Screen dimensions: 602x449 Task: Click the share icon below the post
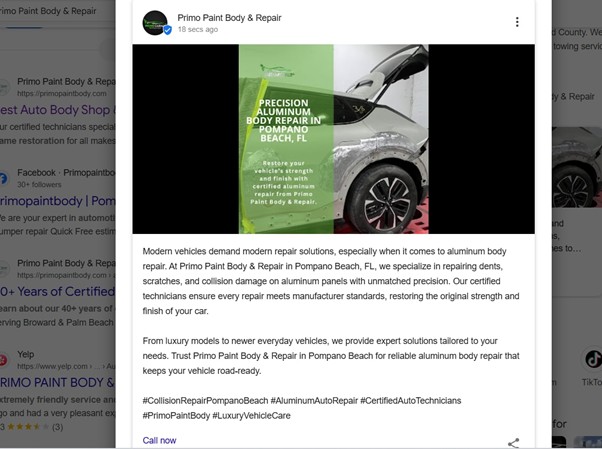click(x=513, y=443)
